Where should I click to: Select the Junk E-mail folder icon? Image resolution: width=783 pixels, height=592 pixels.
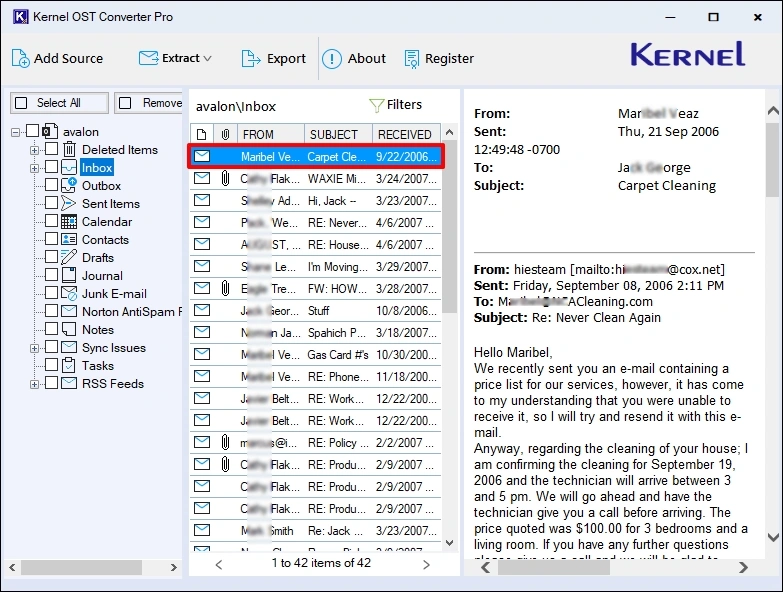(x=69, y=294)
